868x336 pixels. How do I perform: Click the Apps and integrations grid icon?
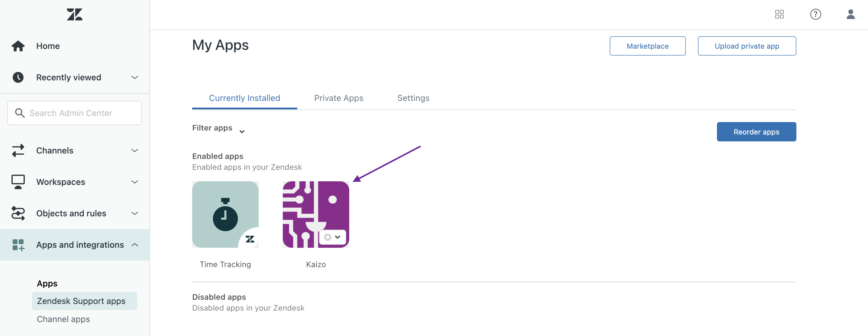pos(18,245)
